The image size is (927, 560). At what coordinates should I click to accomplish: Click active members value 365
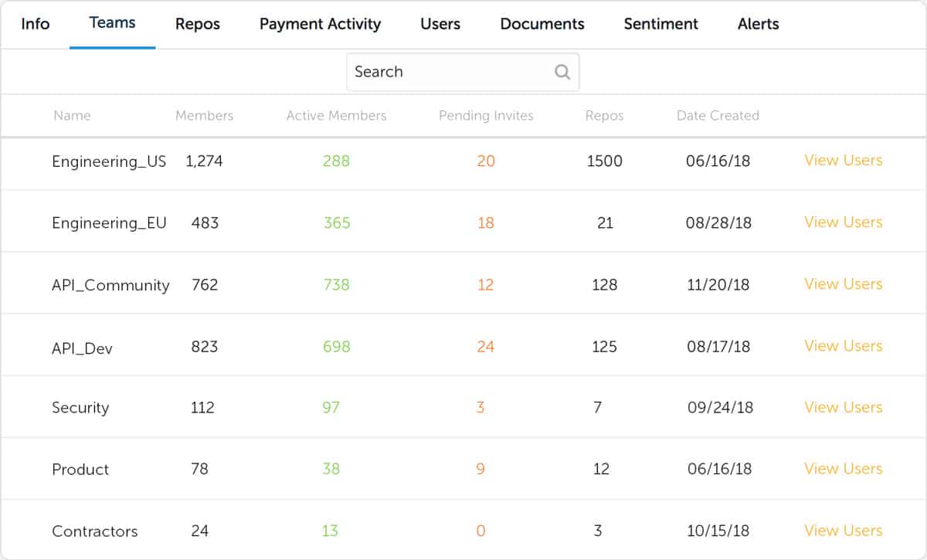(337, 222)
